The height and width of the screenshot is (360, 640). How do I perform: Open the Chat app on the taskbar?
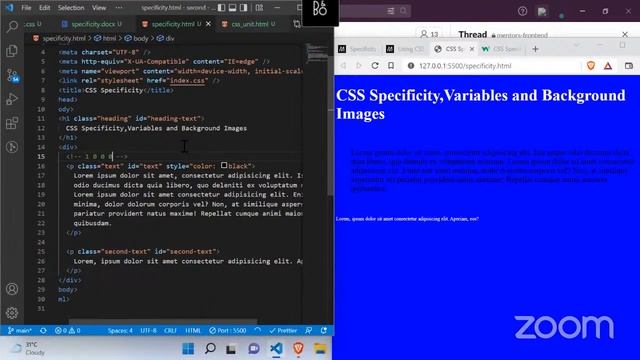(254, 349)
